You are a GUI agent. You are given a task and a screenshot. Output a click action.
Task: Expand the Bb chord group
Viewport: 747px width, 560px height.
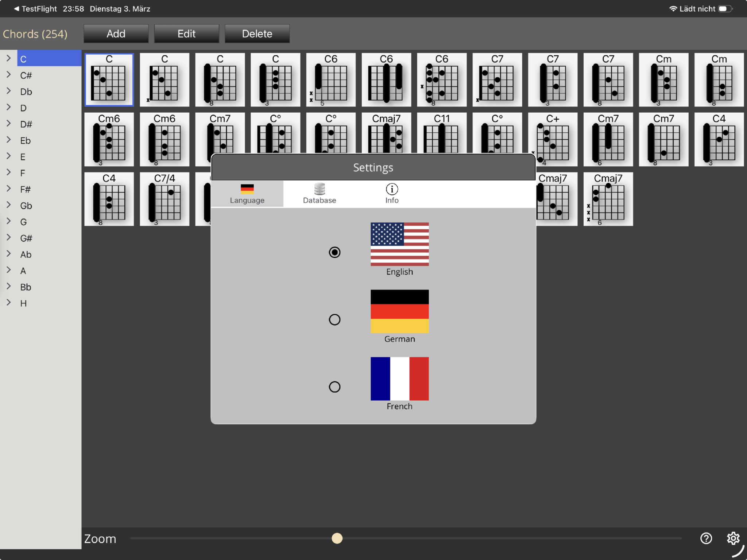tap(9, 287)
